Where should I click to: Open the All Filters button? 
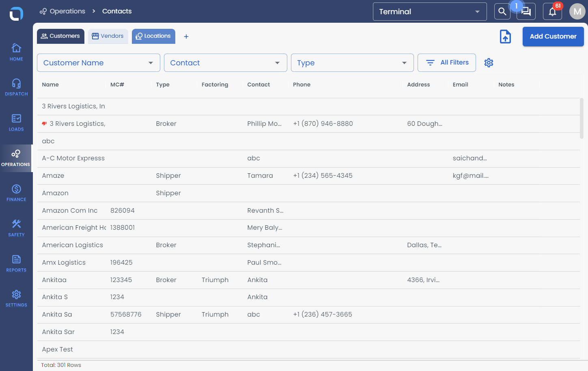click(x=447, y=63)
